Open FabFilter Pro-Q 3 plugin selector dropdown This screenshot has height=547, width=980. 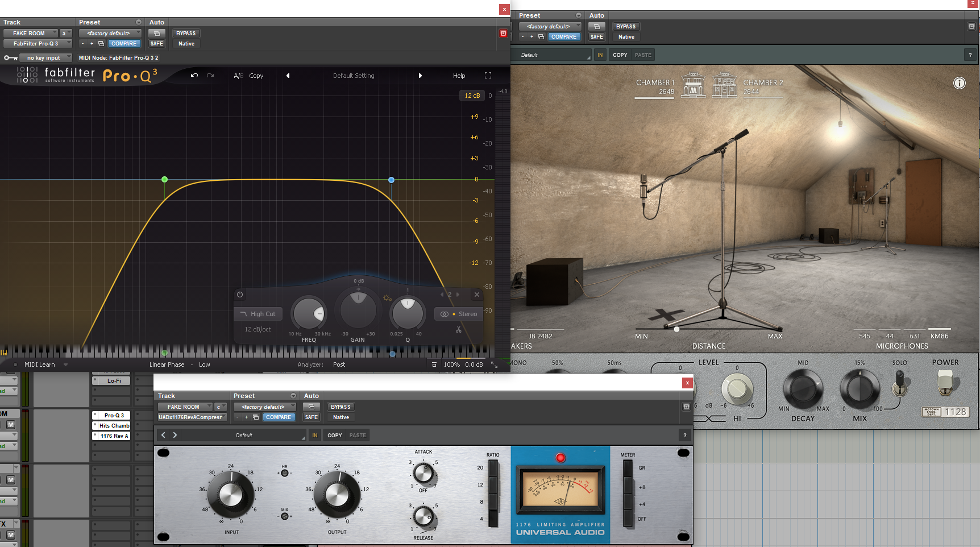pyautogui.click(x=38, y=44)
